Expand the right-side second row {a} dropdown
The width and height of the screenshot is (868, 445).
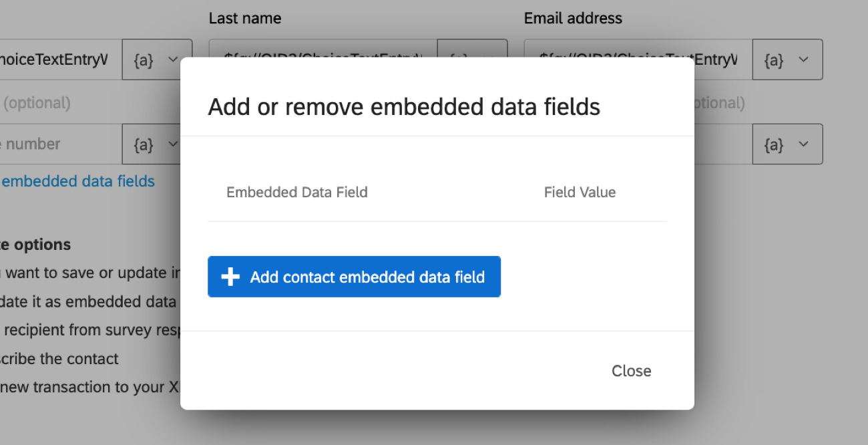tap(804, 144)
